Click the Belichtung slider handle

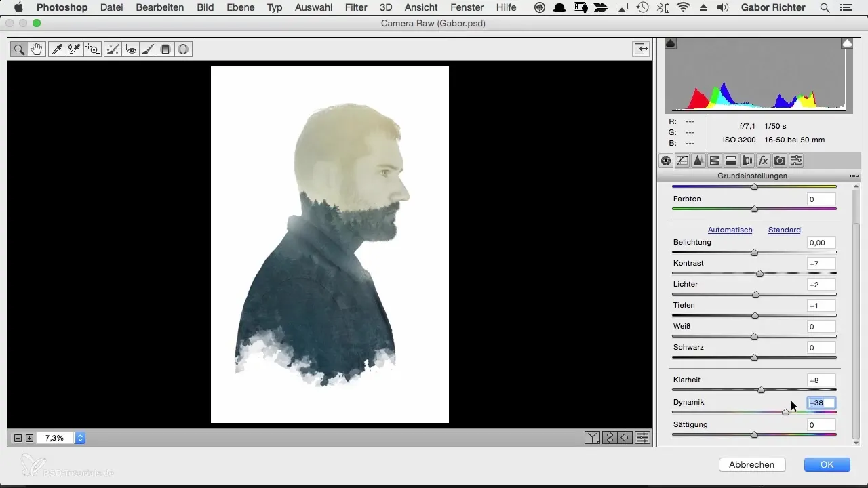point(754,252)
